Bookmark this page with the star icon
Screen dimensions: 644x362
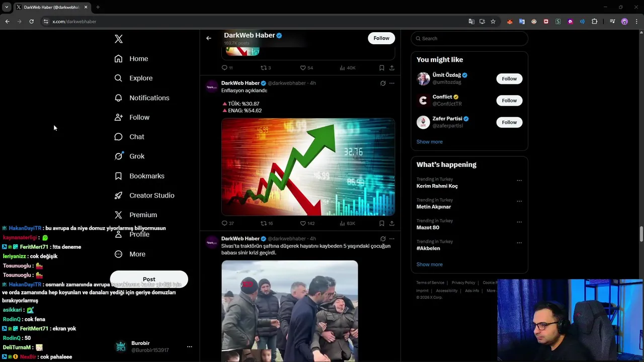click(493, 22)
